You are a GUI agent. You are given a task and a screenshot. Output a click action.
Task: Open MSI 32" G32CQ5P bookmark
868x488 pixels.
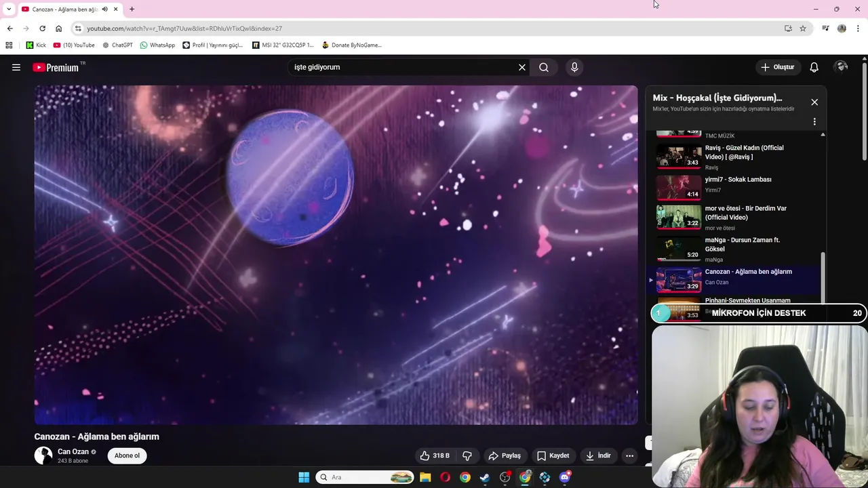[x=283, y=45]
